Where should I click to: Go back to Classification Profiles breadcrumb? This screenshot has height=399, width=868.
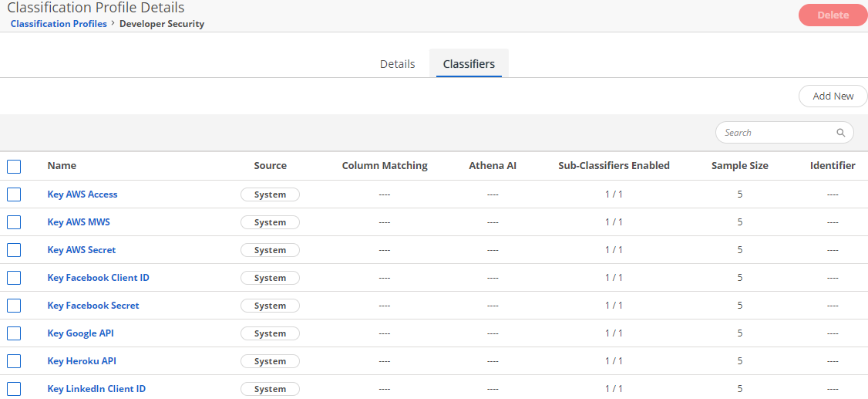pos(59,24)
